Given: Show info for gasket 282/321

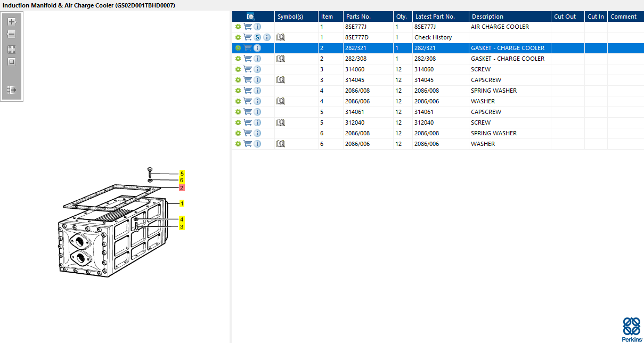Looking at the screenshot, I should [257, 48].
